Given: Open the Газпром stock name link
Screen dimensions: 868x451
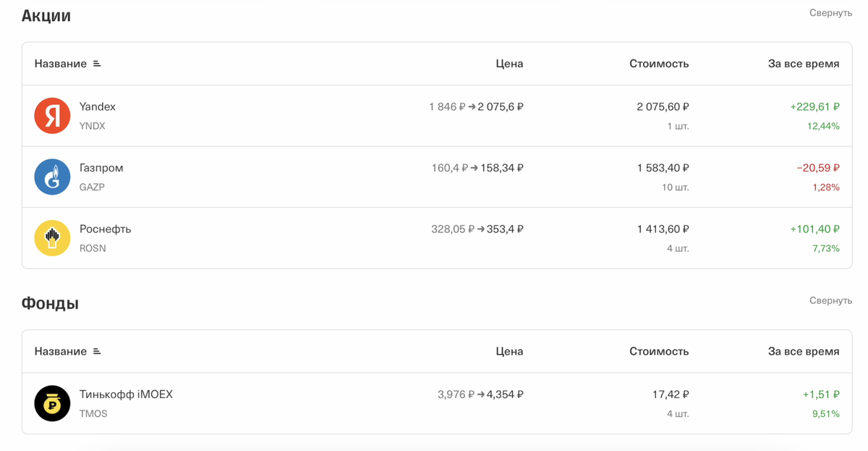Looking at the screenshot, I should [x=101, y=168].
